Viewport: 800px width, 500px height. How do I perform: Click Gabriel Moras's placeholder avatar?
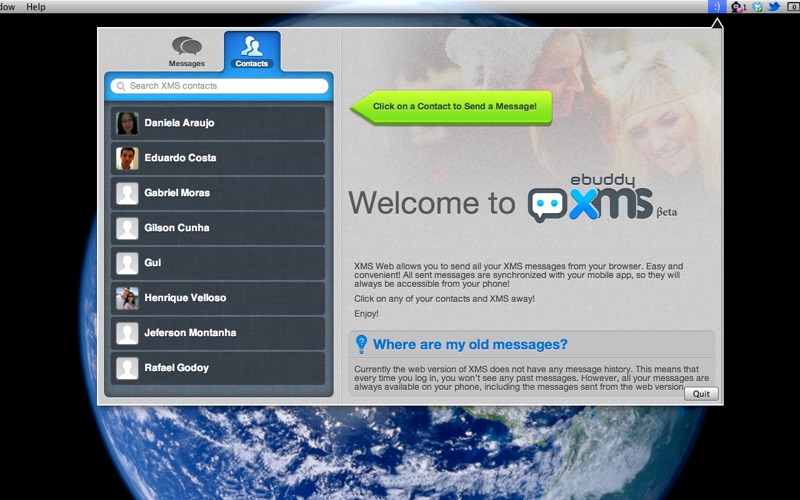tap(127, 193)
